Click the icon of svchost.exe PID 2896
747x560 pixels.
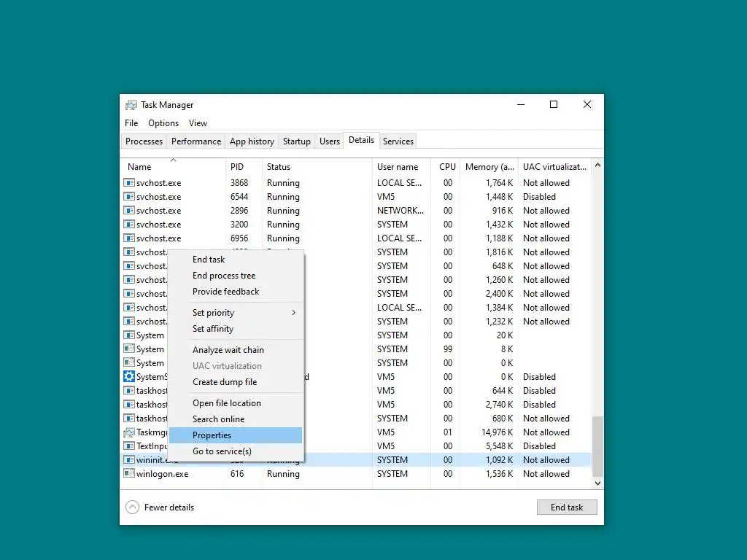coord(128,210)
